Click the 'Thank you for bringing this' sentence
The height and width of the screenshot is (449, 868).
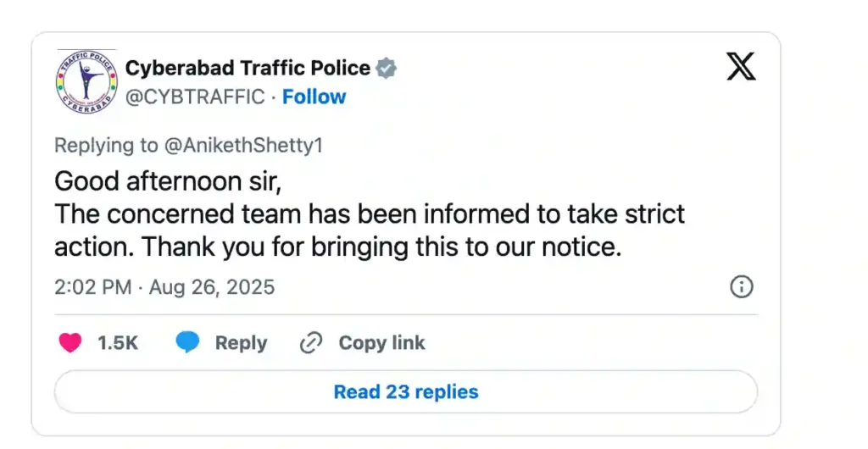point(381,247)
